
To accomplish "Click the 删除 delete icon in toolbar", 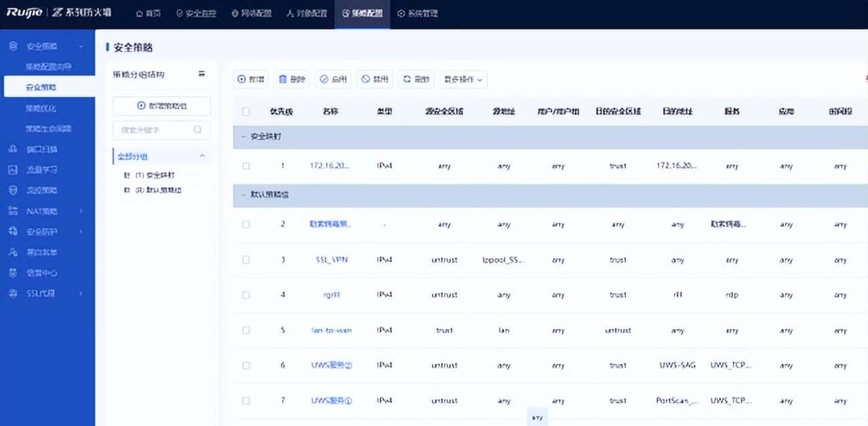I will tap(291, 79).
